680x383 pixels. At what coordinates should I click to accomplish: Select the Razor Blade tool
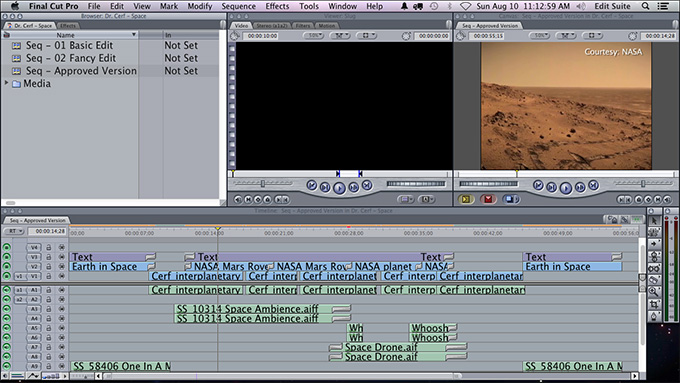tap(654, 280)
